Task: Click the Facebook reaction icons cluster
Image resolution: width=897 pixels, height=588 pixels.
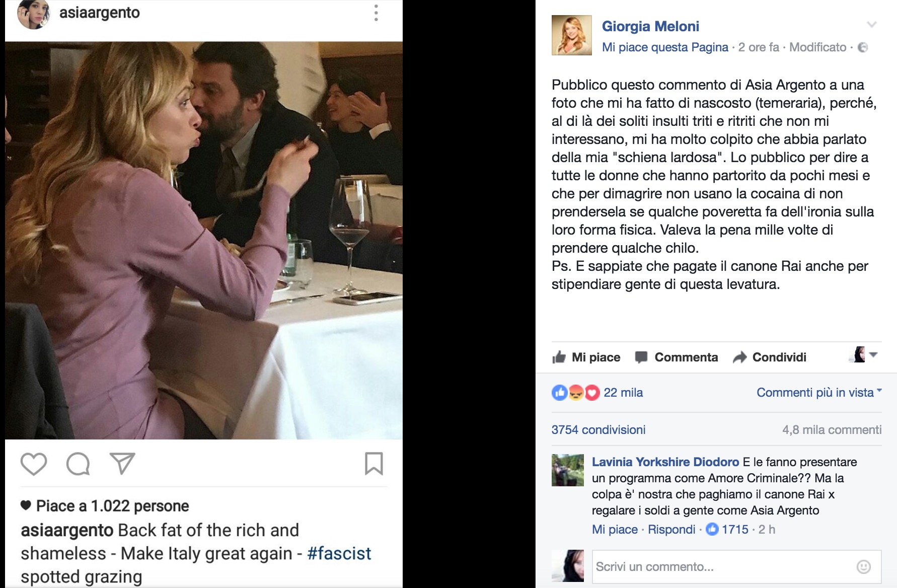Action: (x=576, y=393)
